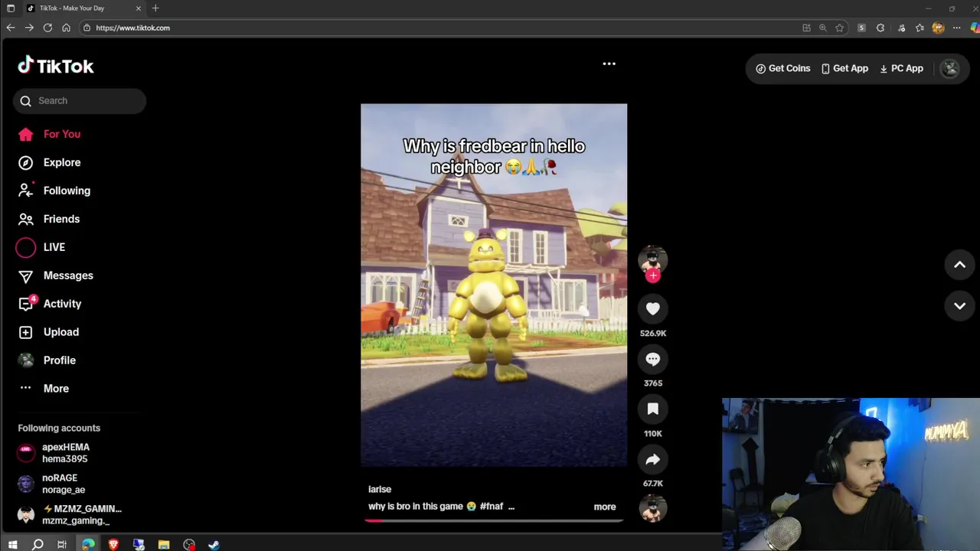Open the Activity notifications
The height and width of the screenshot is (551, 980).
tap(51, 304)
